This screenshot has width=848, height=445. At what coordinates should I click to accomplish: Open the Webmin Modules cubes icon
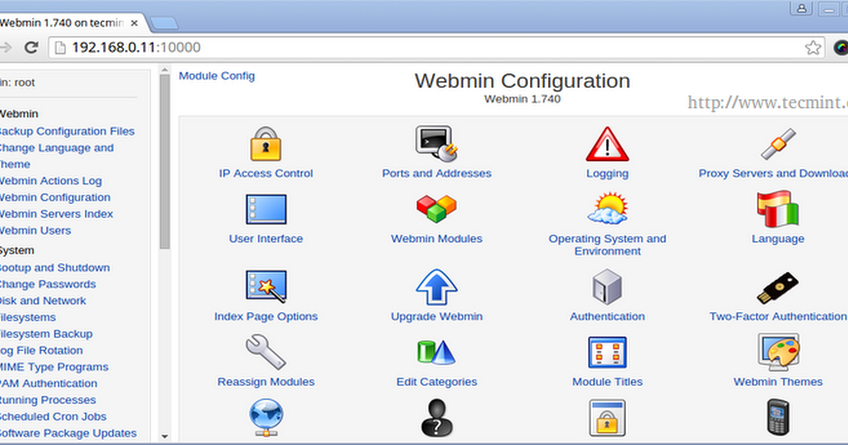point(436,209)
